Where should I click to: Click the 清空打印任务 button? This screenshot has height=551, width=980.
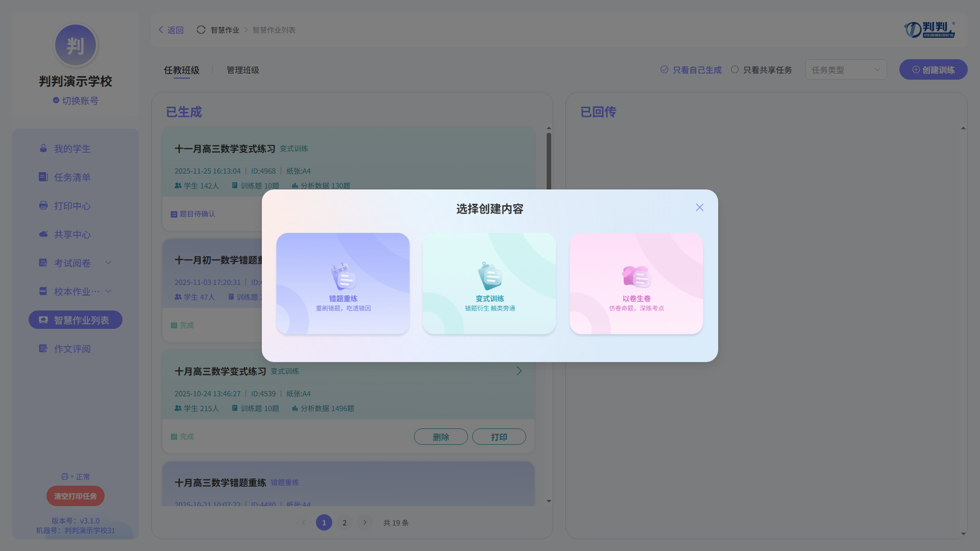click(x=76, y=496)
